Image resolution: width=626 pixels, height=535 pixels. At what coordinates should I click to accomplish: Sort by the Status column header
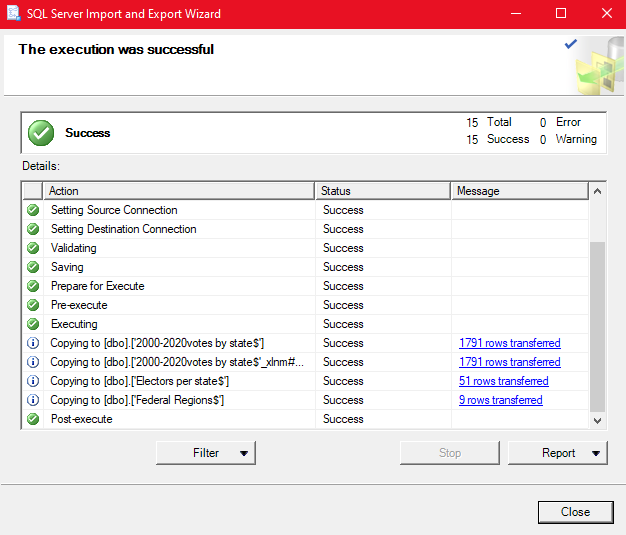tap(383, 191)
